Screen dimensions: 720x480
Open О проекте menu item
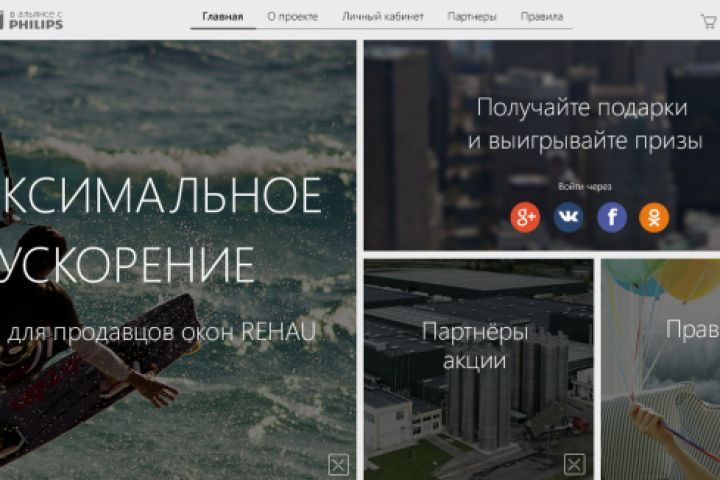[x=292, y=17]
